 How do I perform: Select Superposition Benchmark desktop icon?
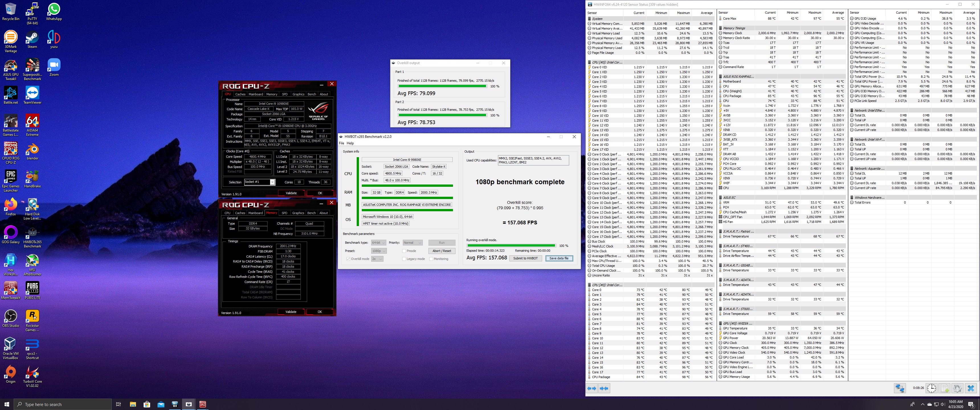[32, 69]
